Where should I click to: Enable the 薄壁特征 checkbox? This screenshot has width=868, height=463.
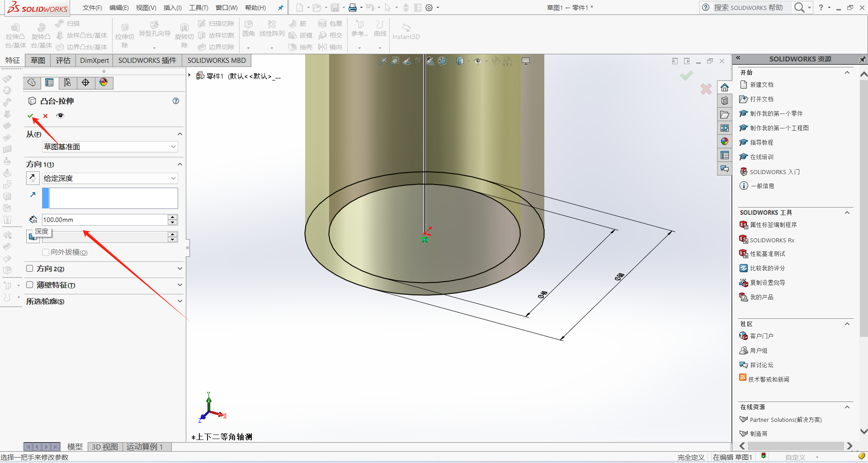(x=30, y=285)
